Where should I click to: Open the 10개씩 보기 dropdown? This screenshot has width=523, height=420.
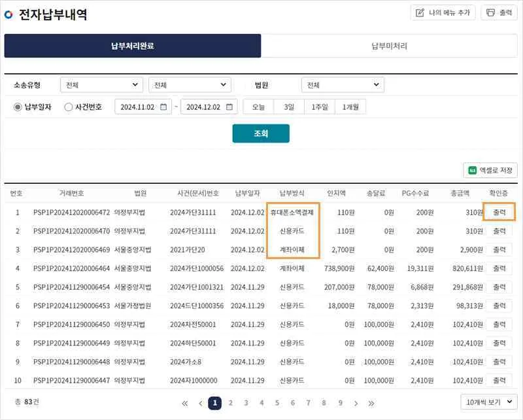click(489, 402)
